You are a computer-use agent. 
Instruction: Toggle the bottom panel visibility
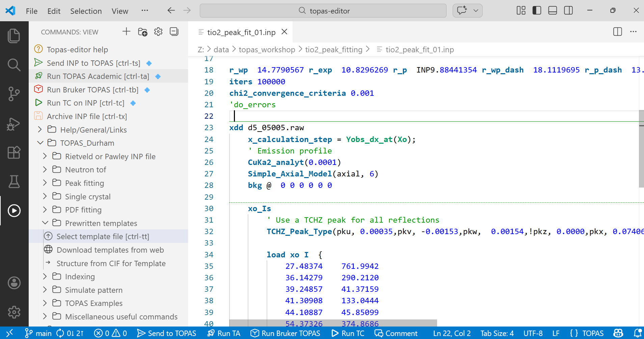[x=553, y=10]
